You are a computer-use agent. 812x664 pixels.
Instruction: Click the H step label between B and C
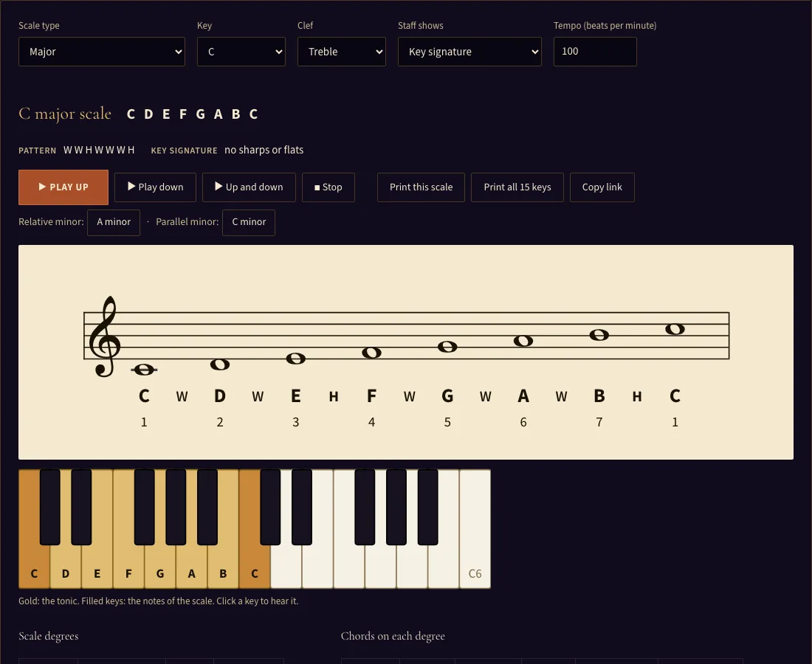click(637, 397)
